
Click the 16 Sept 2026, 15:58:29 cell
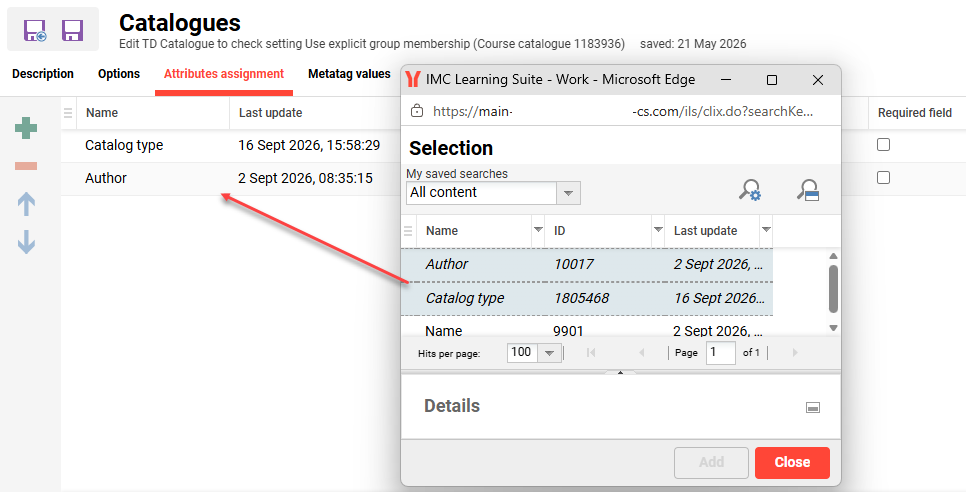click(309, 146)
